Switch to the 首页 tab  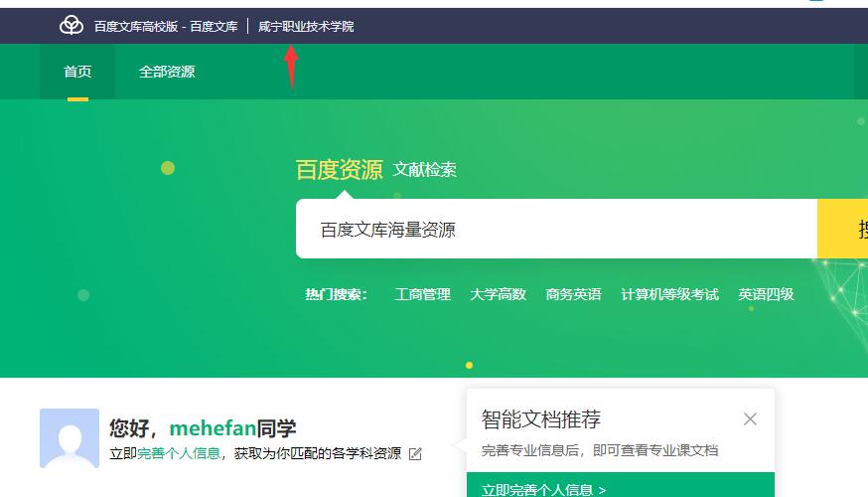coord(77,72)
